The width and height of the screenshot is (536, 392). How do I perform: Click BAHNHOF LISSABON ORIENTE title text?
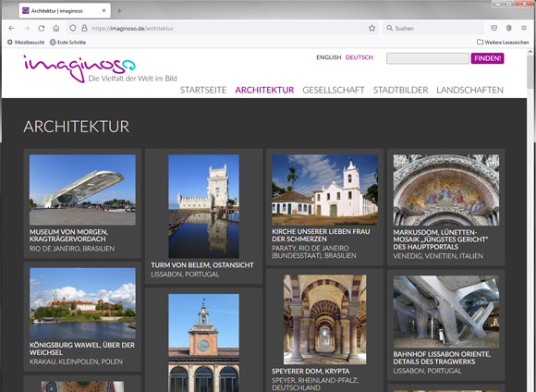click(x=442, y=358)
